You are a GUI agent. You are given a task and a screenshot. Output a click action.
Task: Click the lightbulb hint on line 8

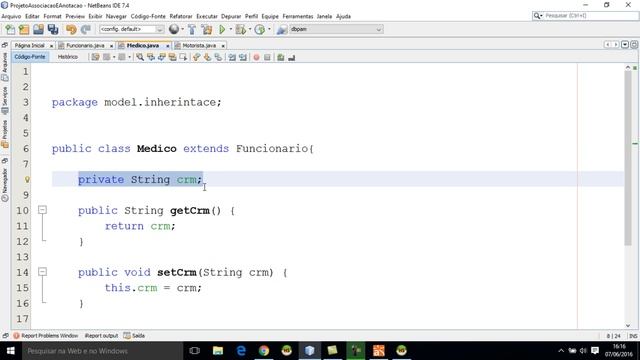[27, 180]
